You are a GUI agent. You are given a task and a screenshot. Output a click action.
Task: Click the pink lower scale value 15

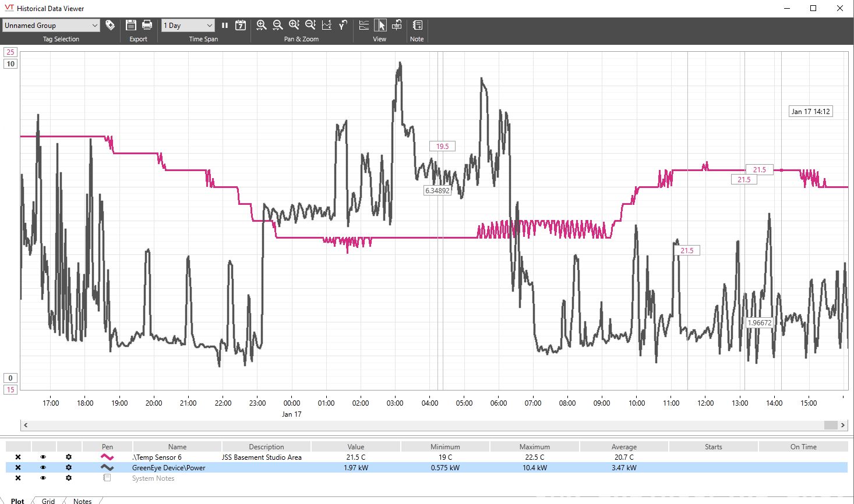10,390
